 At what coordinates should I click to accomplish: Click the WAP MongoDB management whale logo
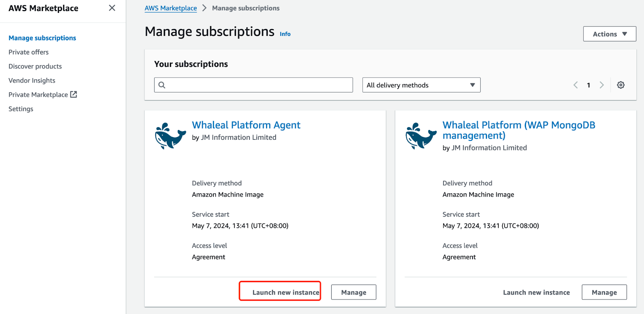pos(421,136)
